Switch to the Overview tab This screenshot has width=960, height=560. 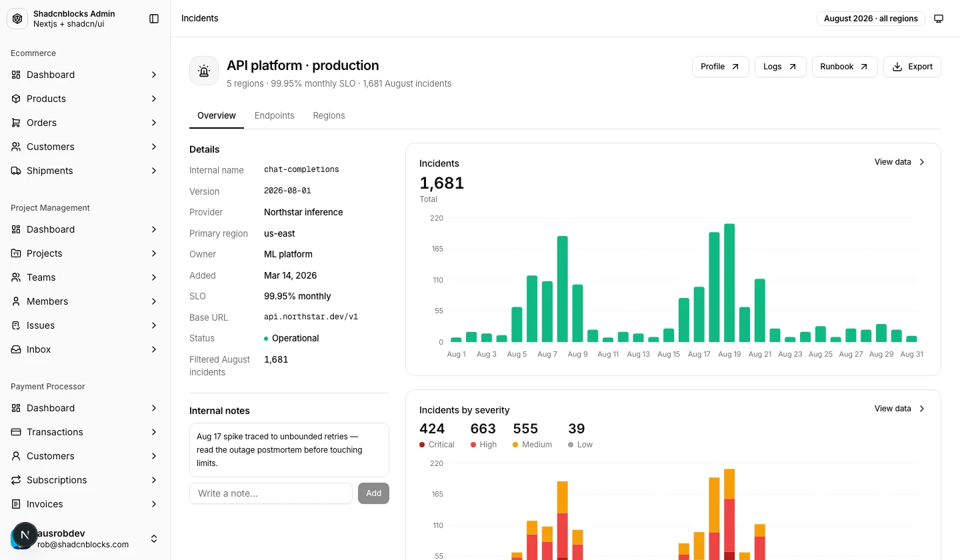tap(217, 115)
